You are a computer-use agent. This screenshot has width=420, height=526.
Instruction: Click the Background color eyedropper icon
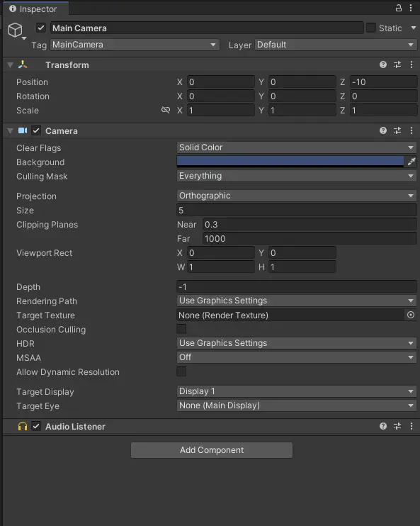412,162
